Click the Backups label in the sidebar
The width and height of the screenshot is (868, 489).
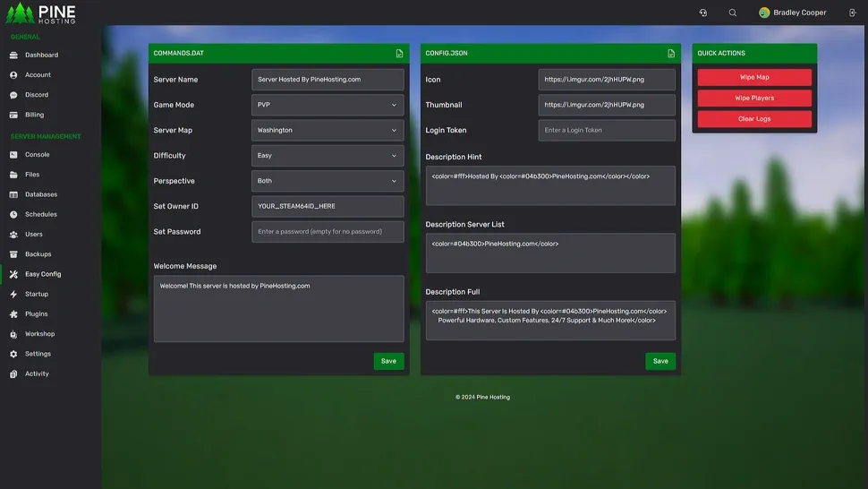(x=38, y=254)
